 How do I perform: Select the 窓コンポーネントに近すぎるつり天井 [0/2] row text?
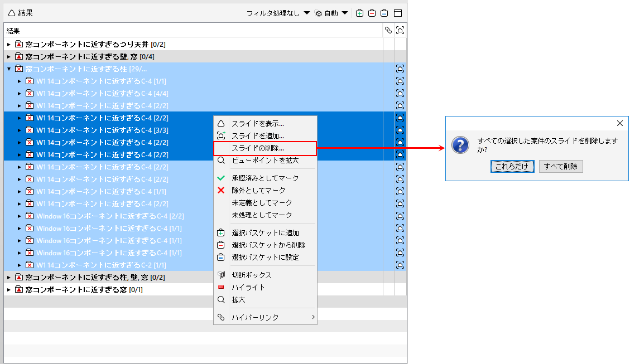click(x=95, y=44)
